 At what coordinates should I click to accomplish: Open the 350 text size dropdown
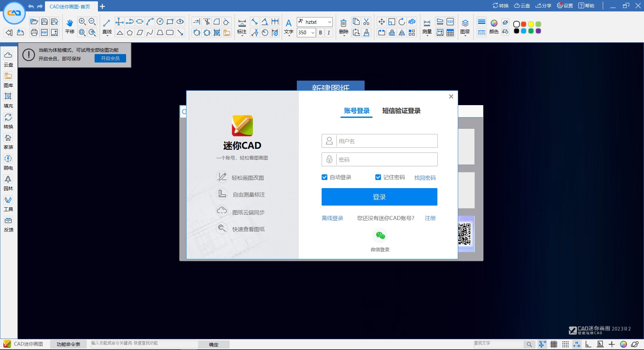tap(313, 33)
